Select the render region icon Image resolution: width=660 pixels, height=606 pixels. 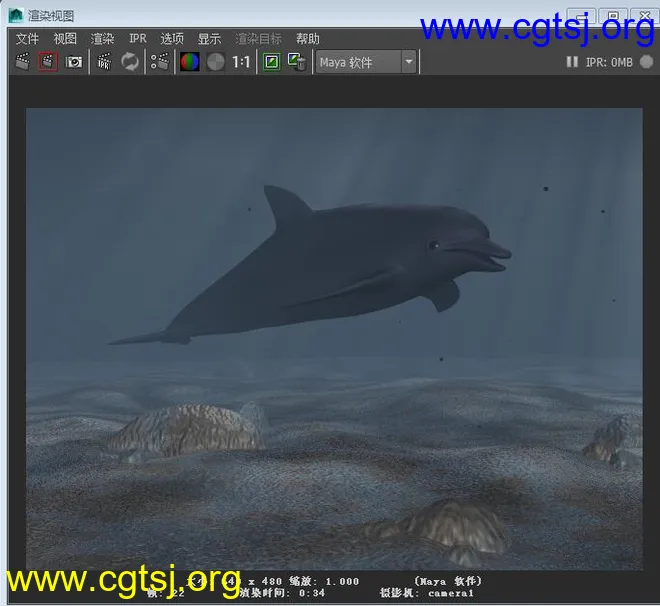tap(48, 62)
